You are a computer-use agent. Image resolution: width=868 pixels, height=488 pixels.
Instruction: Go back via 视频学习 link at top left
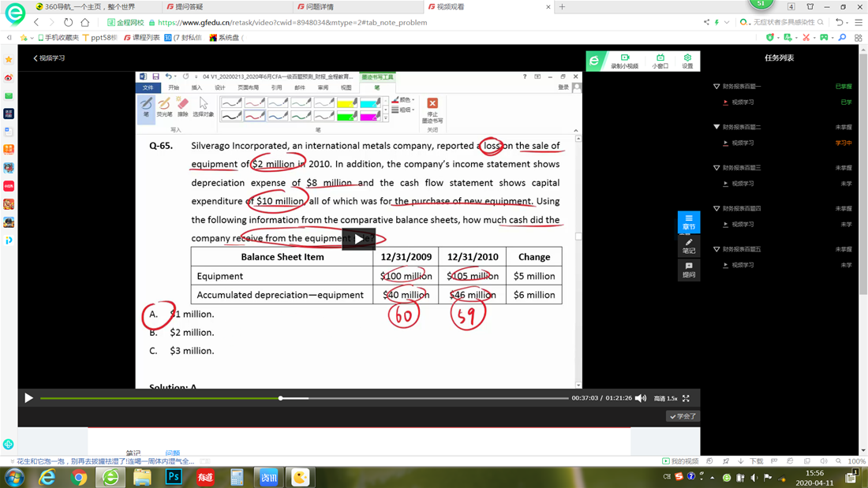tap(49, 58)
